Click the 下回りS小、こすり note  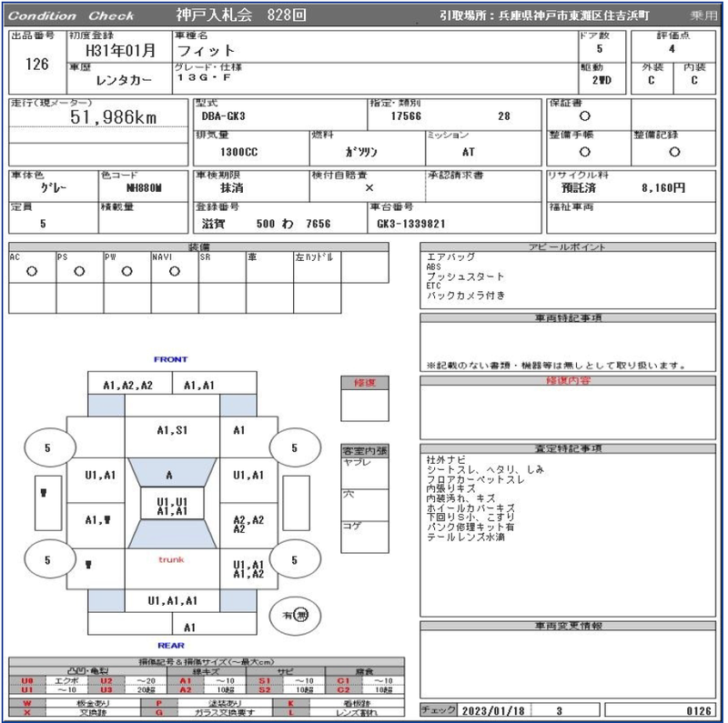(470, 517)
